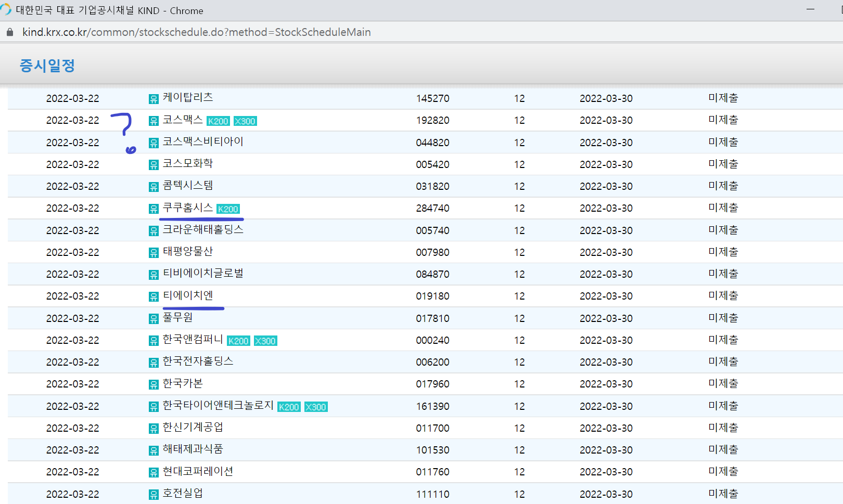Select stock code 111110
The height and width of the screenshot is (504, 843).
click(433, 494)
